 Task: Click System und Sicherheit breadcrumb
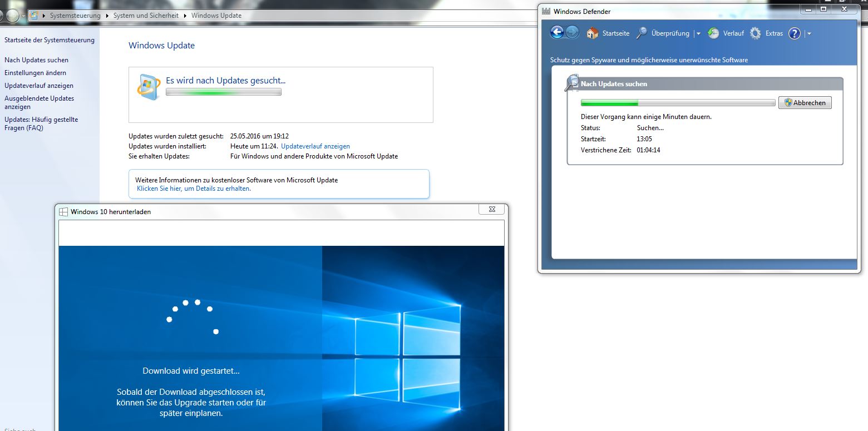pyautogui.click(x=146, y=16)
